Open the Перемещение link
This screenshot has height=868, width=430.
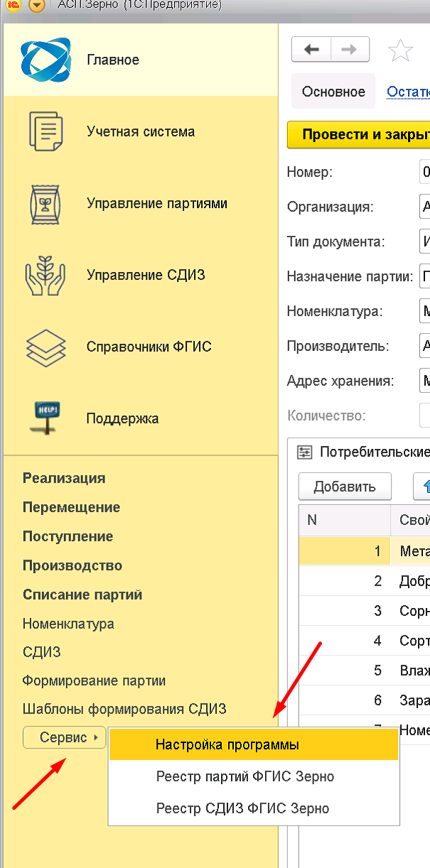tap(71, 507)
